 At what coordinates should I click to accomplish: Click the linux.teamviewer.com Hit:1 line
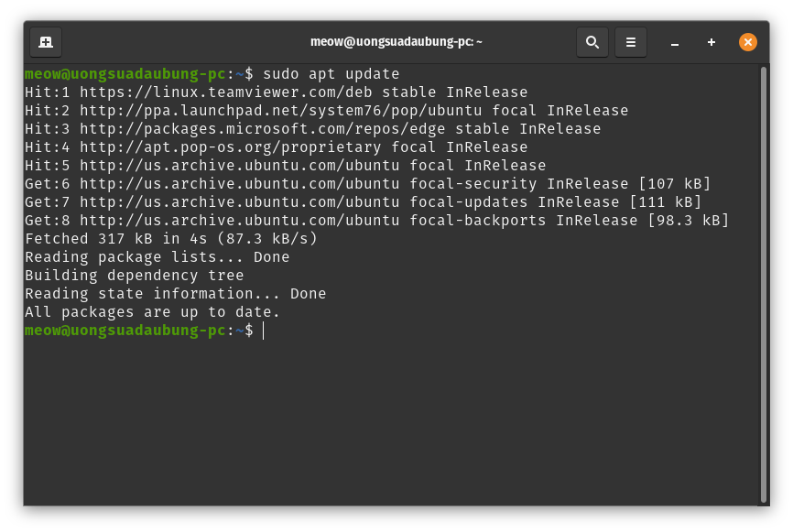pyautogui.click(x=277, y=92)
